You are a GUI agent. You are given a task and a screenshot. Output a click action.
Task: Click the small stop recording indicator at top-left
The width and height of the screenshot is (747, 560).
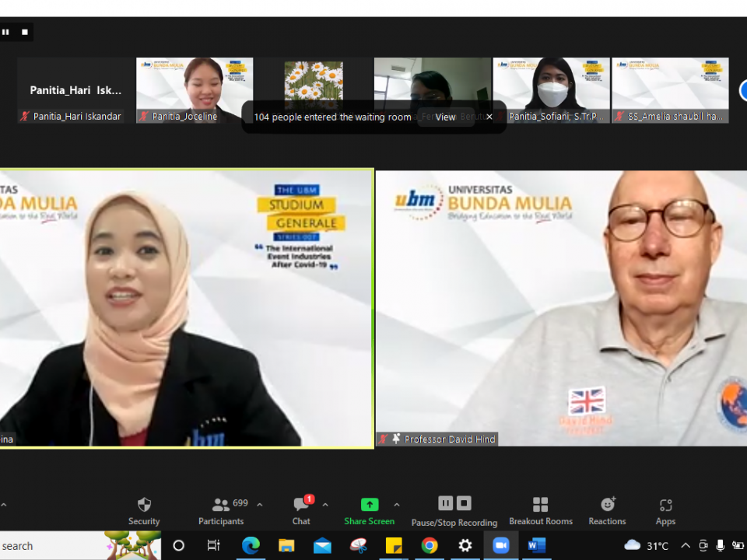(x=25, y=32)
